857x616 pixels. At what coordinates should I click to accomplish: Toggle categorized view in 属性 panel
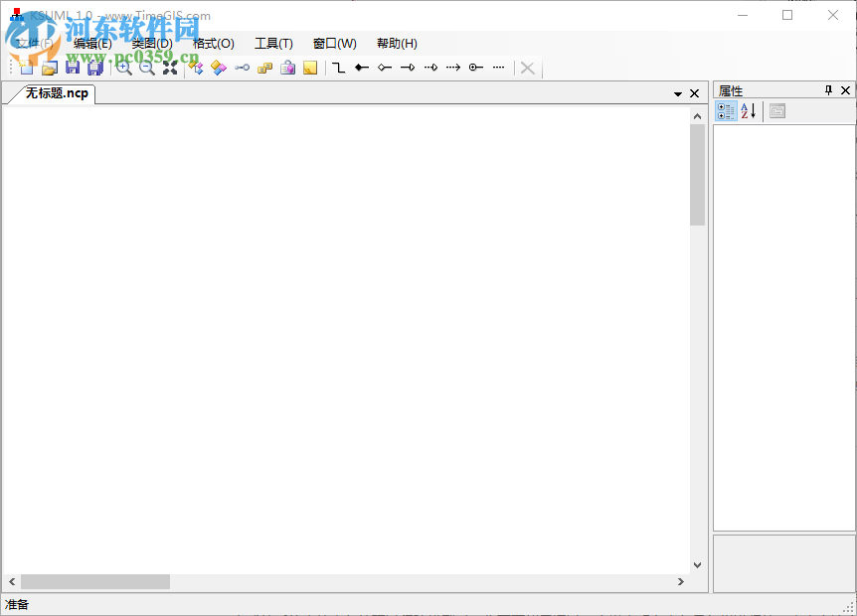coord(726,111)
